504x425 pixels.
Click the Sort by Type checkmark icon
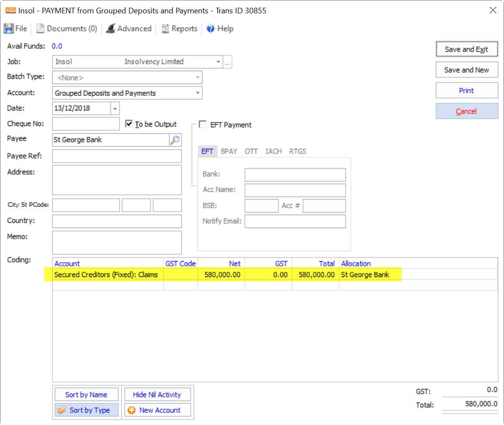click(x=62, y=410)
